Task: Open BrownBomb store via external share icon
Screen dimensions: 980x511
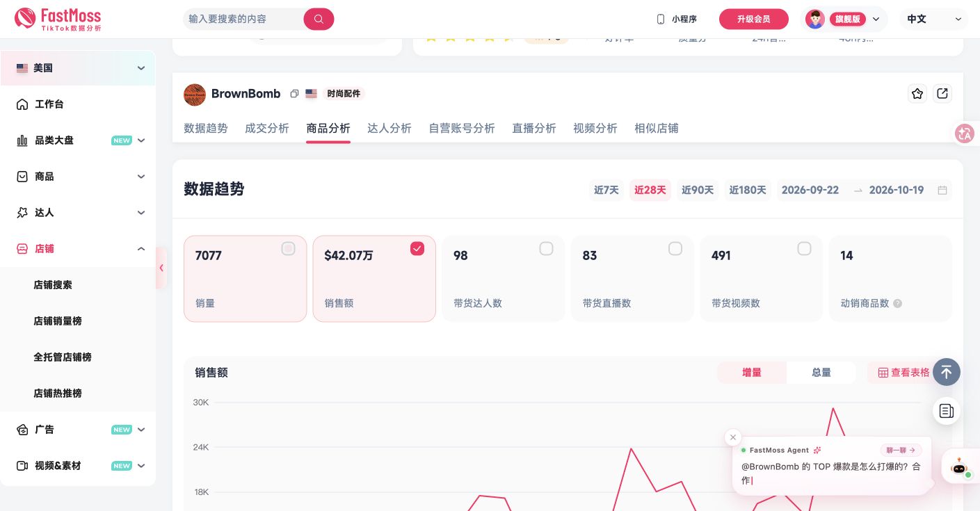Action: click(942, 94)
